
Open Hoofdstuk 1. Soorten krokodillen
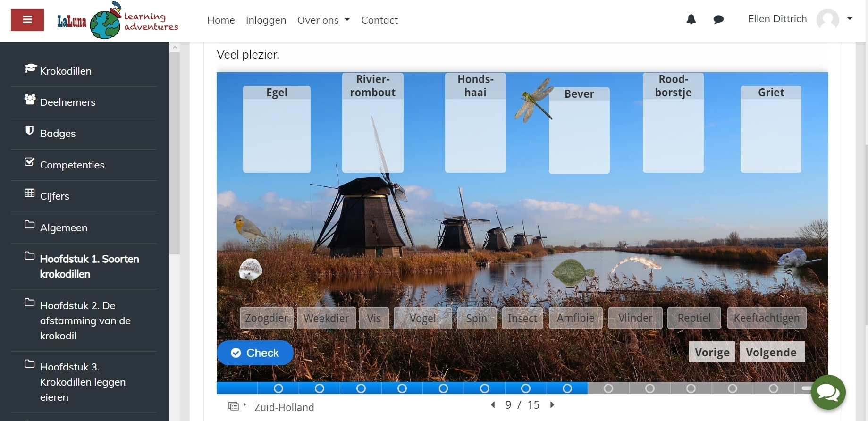point(90,266)
